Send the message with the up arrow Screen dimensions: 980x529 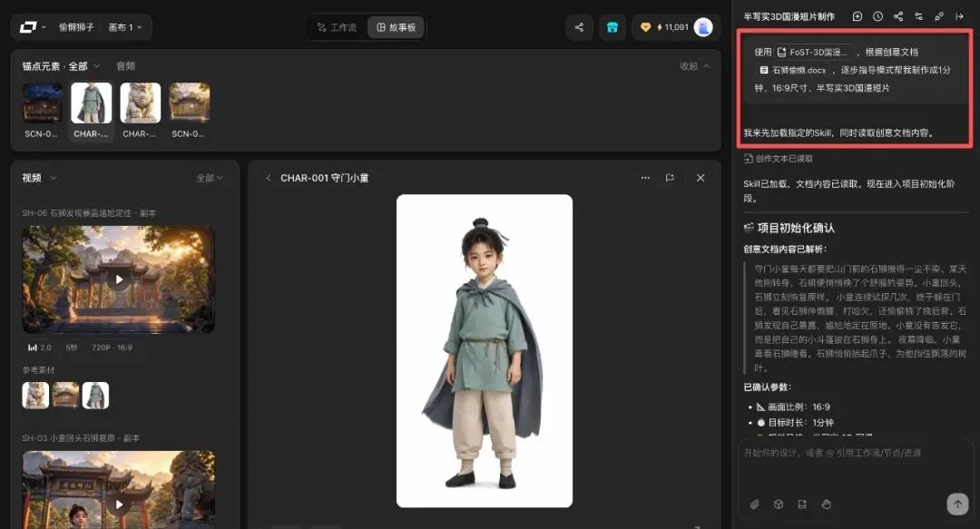tap(957, 504)
